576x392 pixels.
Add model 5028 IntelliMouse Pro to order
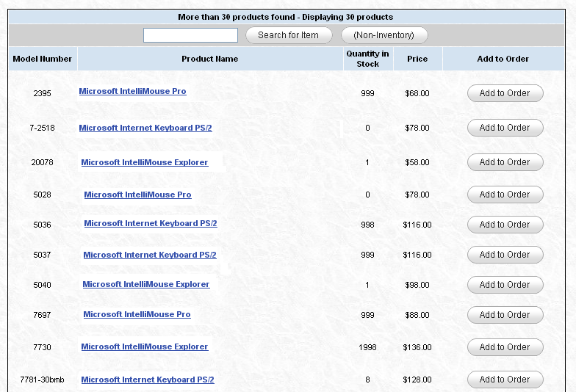coord(505,195)
